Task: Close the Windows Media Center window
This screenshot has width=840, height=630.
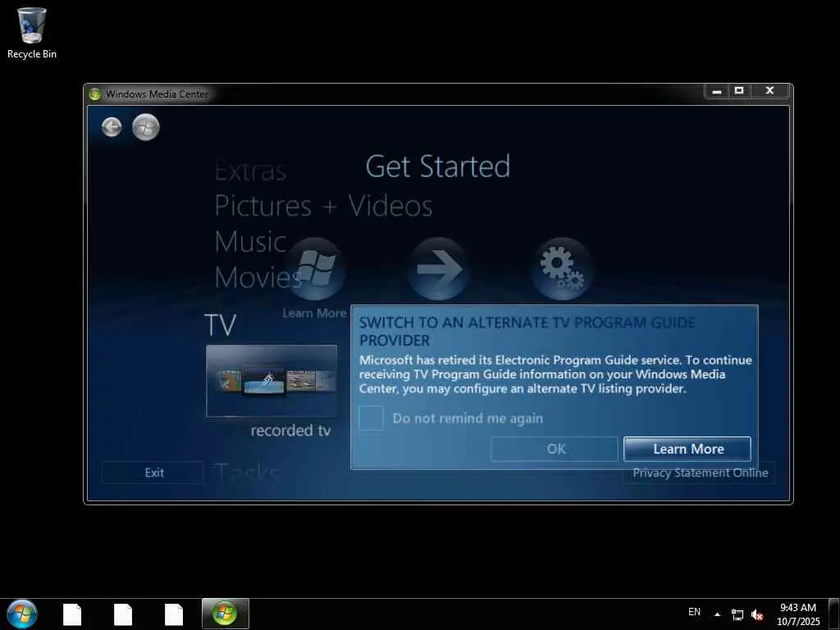Action: [769, 91]
